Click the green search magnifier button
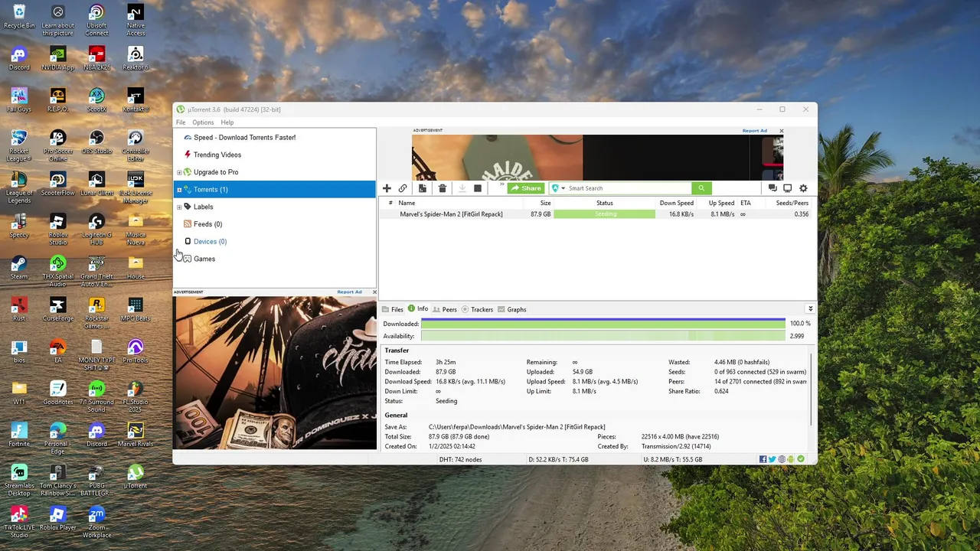980x551 pixels. pyautogui.click(x=701, y=188)
